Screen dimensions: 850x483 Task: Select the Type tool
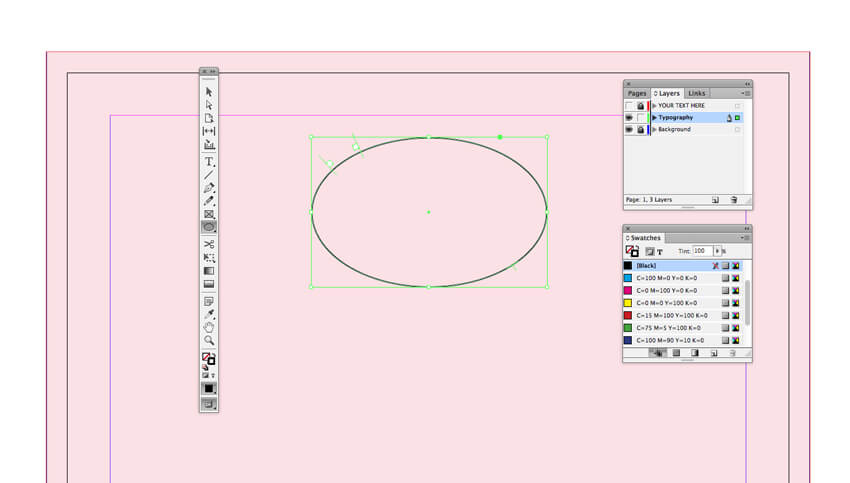point(209,162)
